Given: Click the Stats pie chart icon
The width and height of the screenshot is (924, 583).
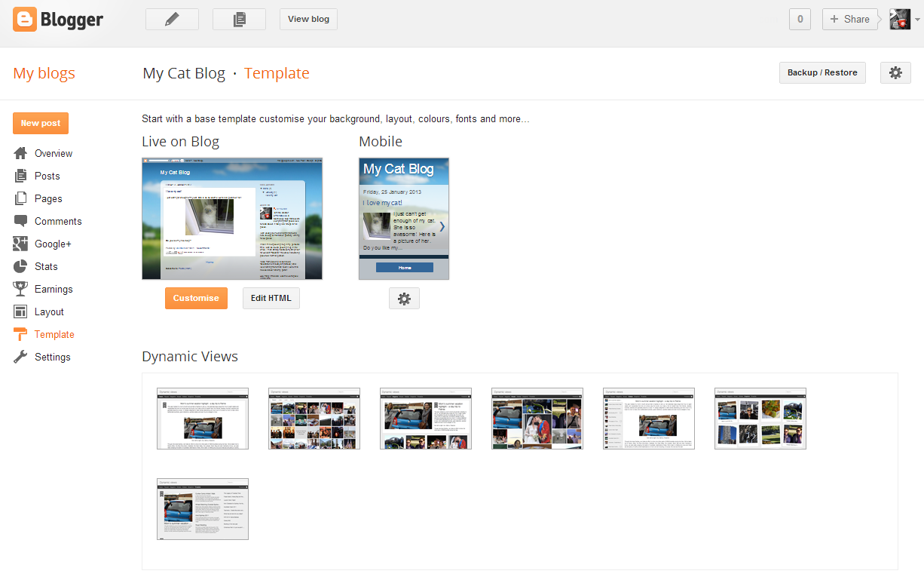Looking at the screenshot, I should (21, 266).
